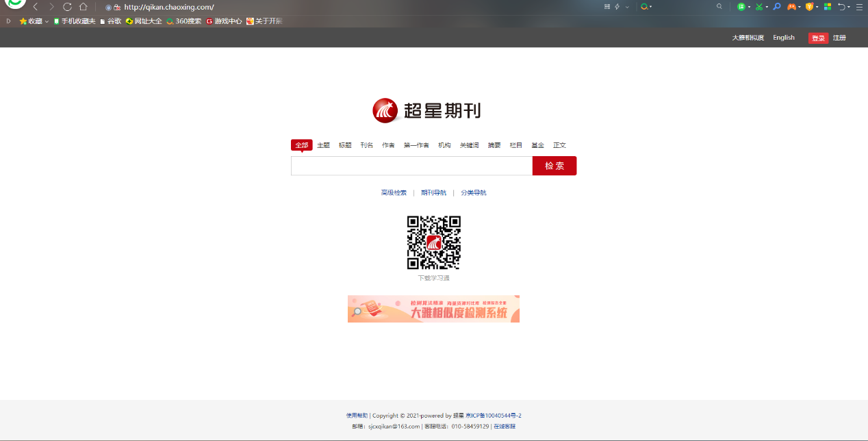
Task: Click the lightning speed mode icon
Action: click(x=617, y=7)
